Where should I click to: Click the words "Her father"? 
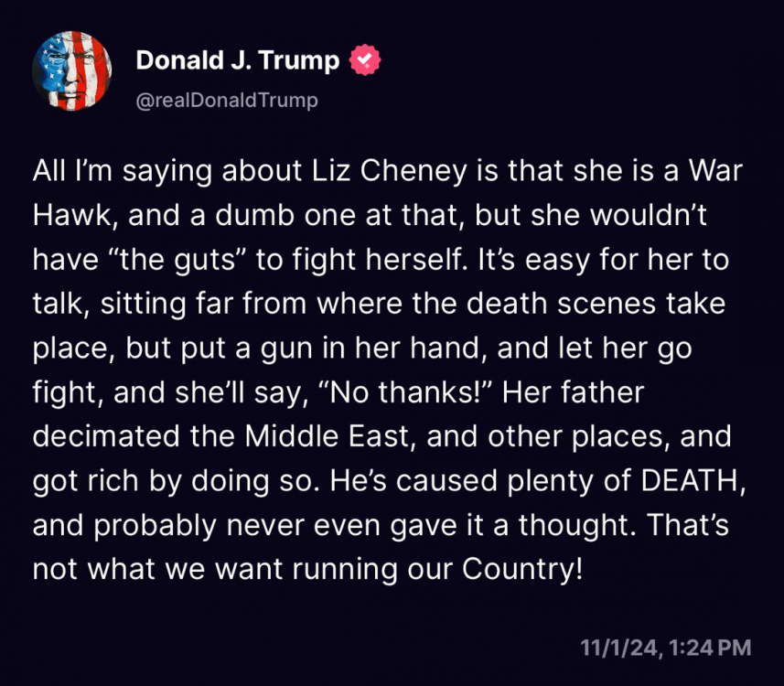(x=573, y=392)
